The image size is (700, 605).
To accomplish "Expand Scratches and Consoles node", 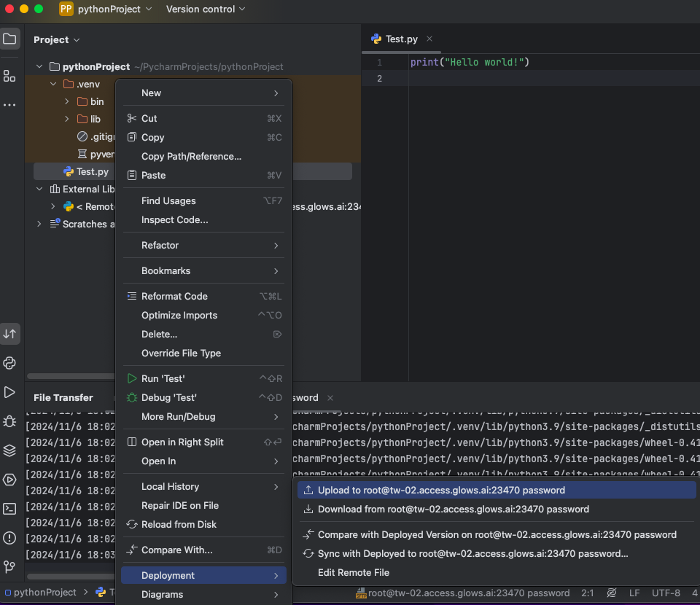I will [39, 224].
